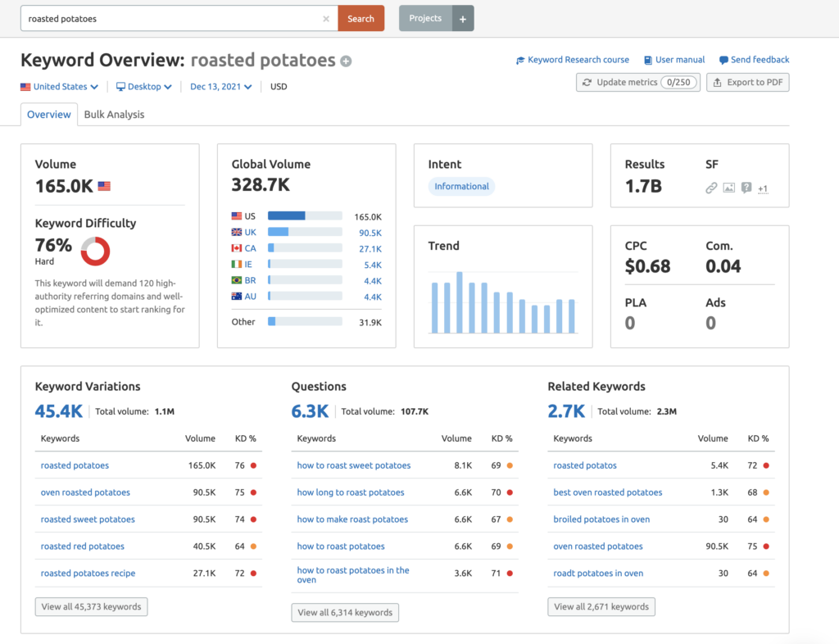This screenshot has width=839, height=644.
Task: Click the orange Search button
Action: [361, 19]
